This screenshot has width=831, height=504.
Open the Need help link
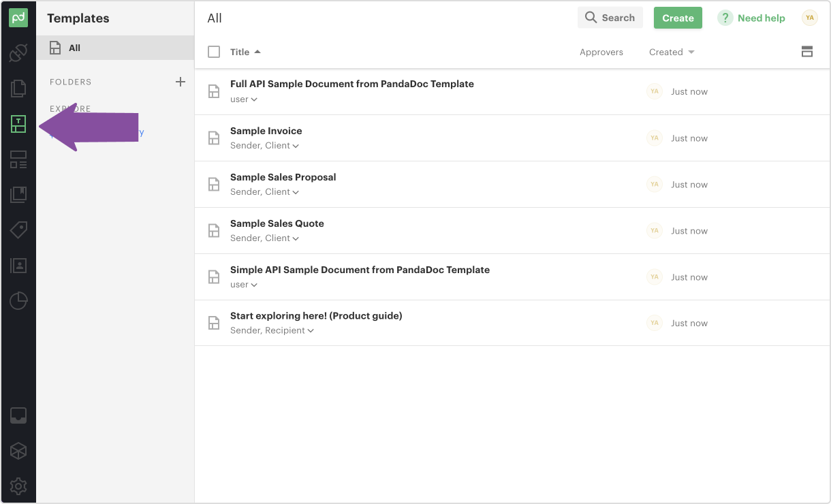pos(762,18)
